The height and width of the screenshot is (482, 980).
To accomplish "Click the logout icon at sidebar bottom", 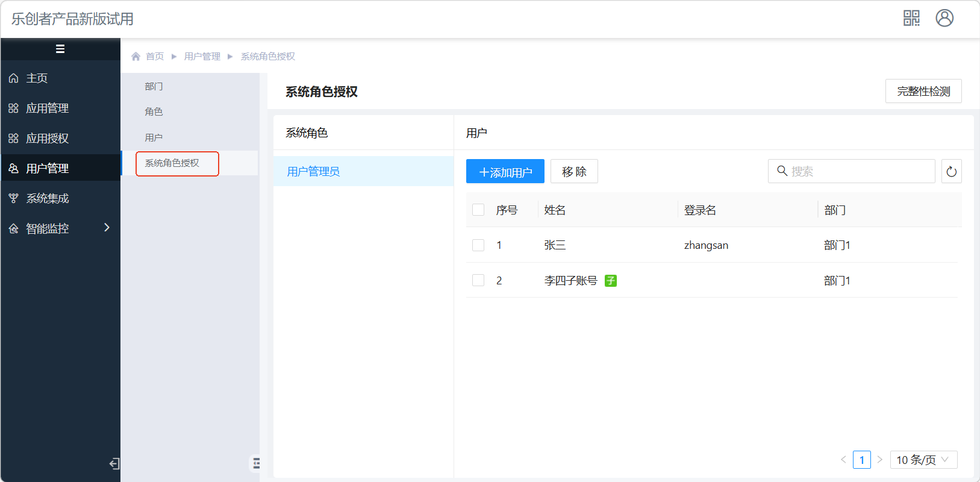I will tap(114, 463).
